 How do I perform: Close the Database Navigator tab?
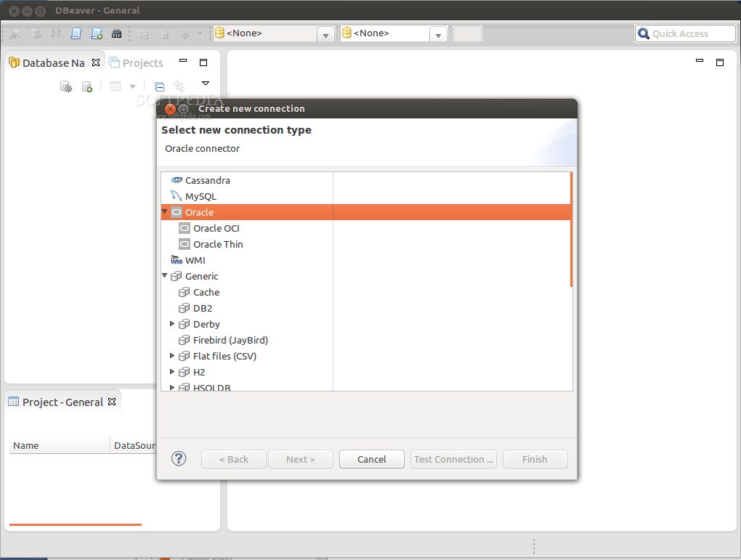(x=95, y=62)
